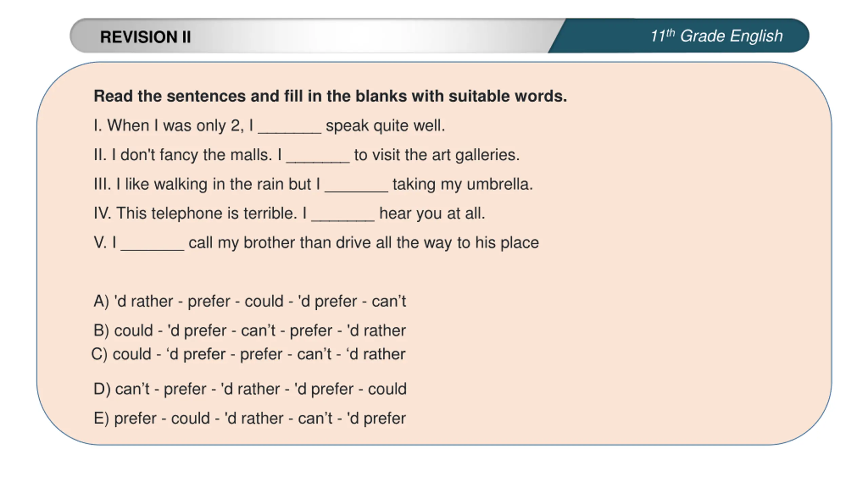Select answer option B ending with 'd rather
The width and height of the screenshot is (868, 488).
point(250,331)
